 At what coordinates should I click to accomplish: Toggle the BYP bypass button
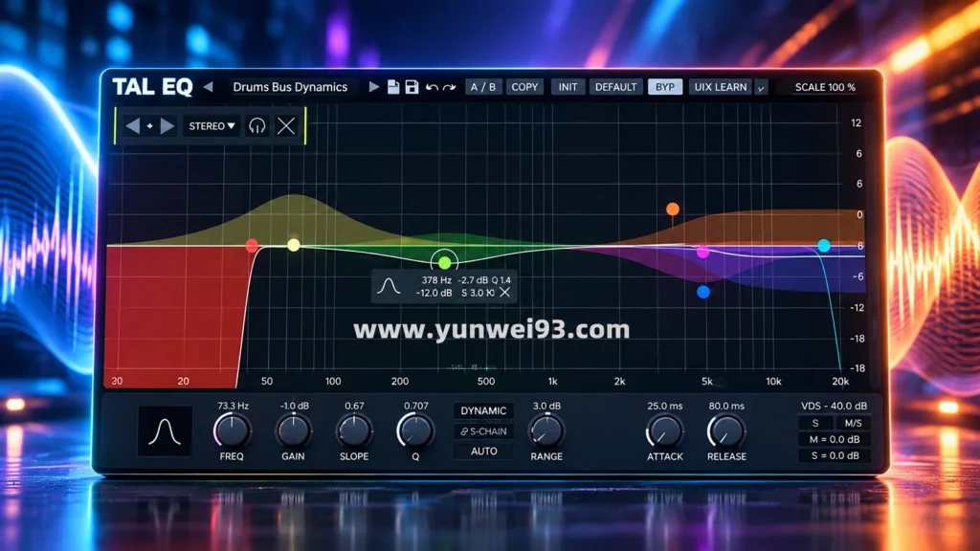[x=665, y=87]
